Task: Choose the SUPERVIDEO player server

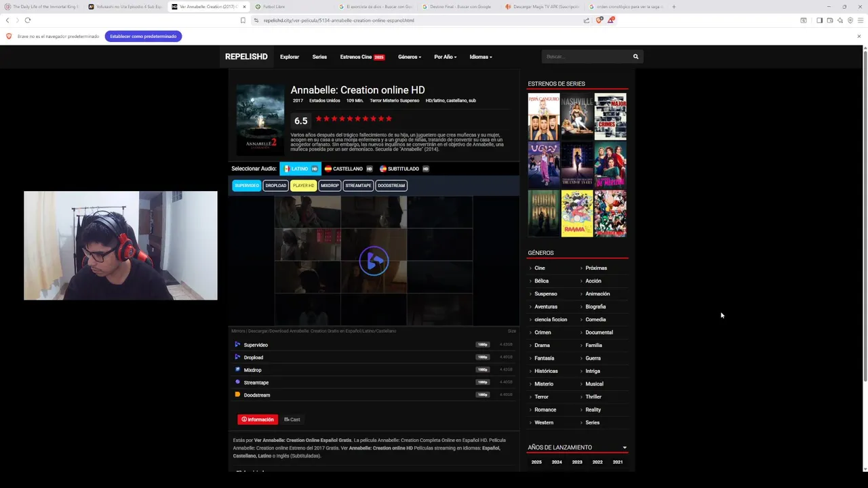Action: pos(247,186)
